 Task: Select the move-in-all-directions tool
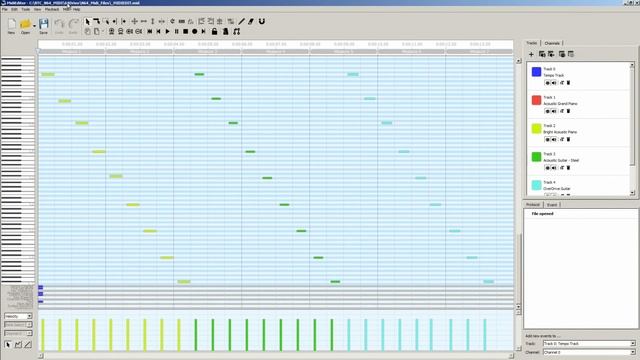pyautogui.click(x=134, y=21)
